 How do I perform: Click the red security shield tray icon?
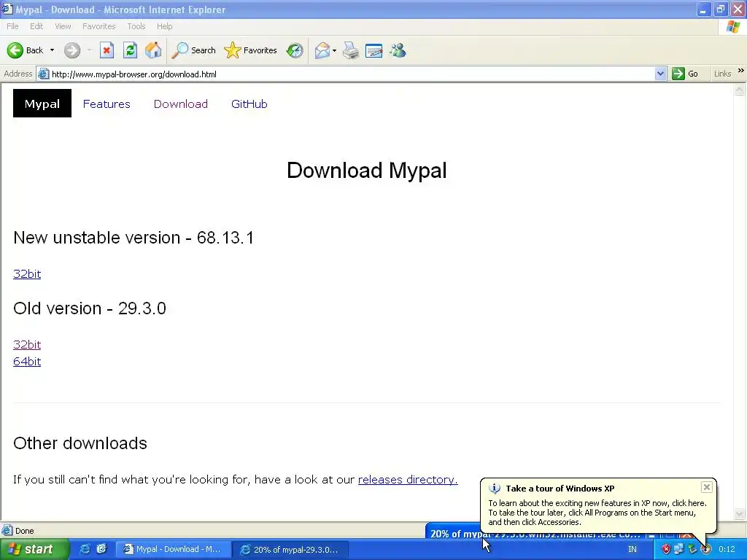coord(666,550)
